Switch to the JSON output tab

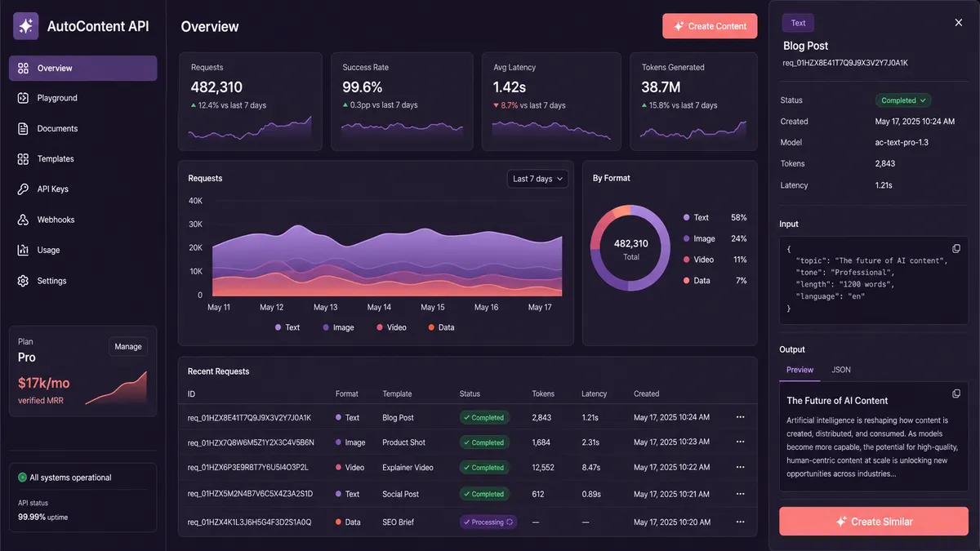click(x=841, y=370)
